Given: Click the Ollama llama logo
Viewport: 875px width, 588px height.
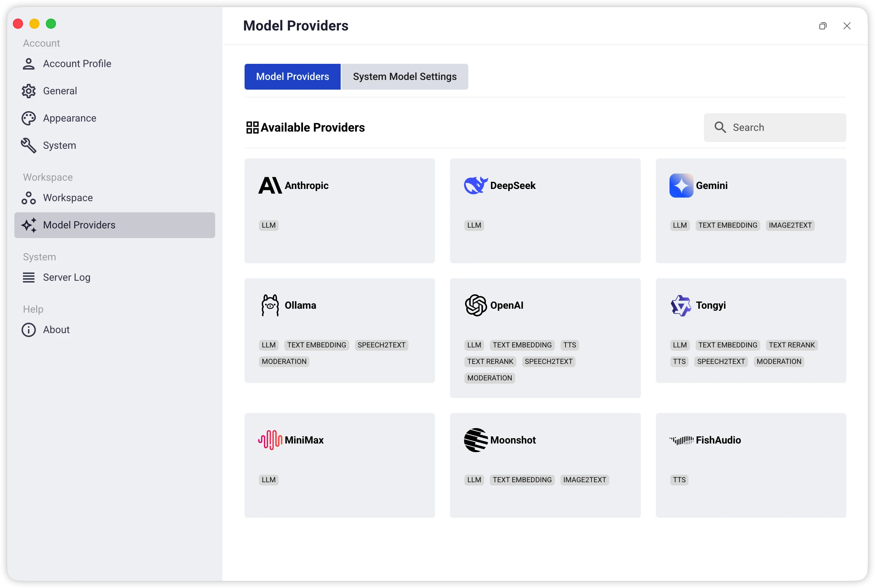Looking at the screenshot, I should (270, 305).
